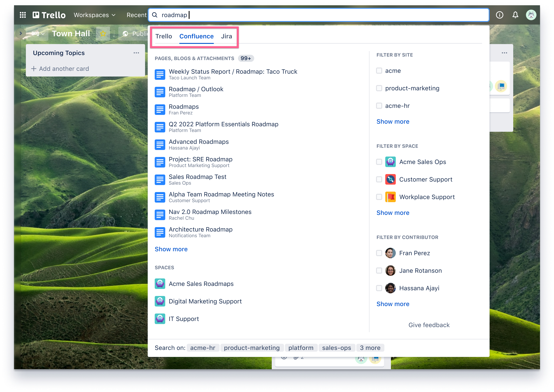Open the app switcher grid icon
This screenshot has height=392, width=554.
(x=23, y=15)
